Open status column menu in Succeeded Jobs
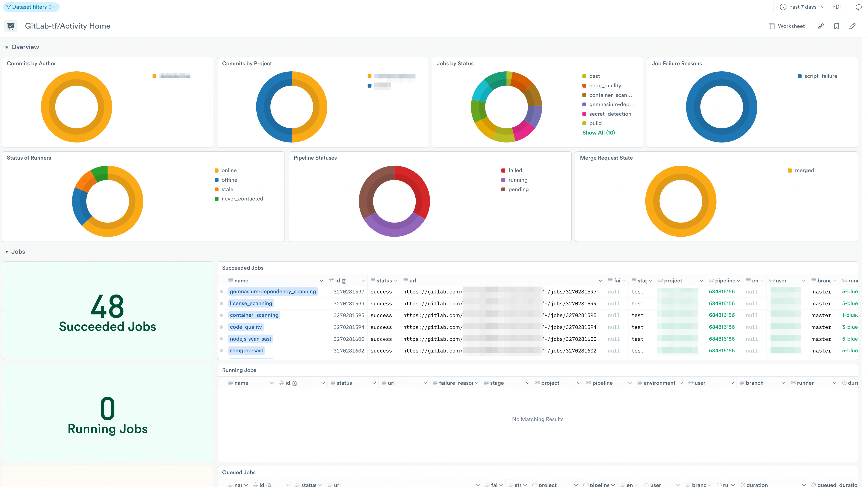The height and width of the screenshot is (487, 868). tap(396, 280)
